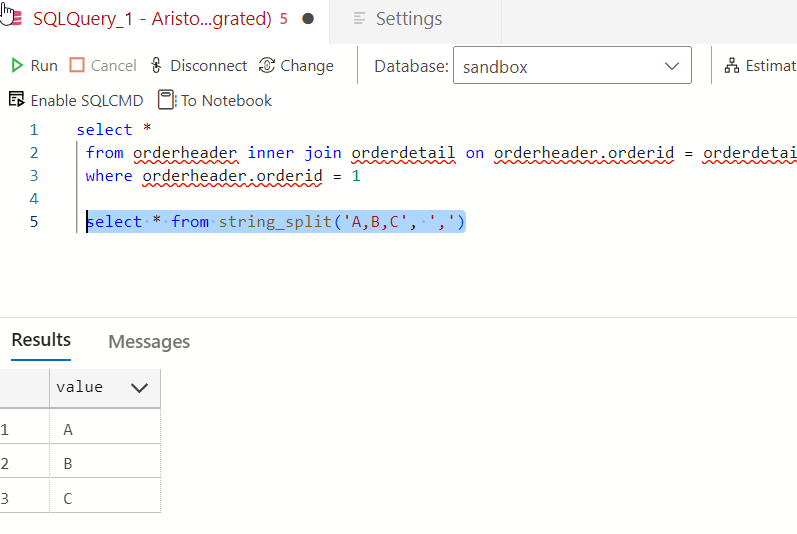Select the cell containing value B
The image size is (797, 534).
[x=104, y=463]
